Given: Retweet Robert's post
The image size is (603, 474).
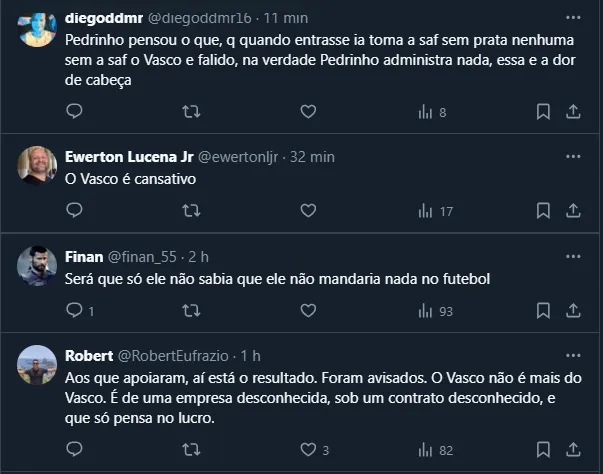Looking at the screenshot, I should (191, 450).
